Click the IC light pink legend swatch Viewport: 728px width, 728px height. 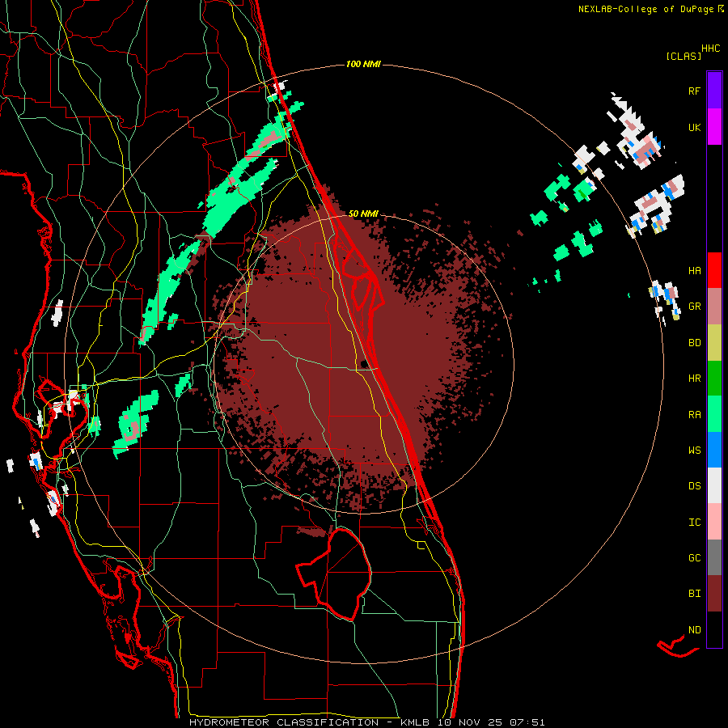click(x=714, y=522)
